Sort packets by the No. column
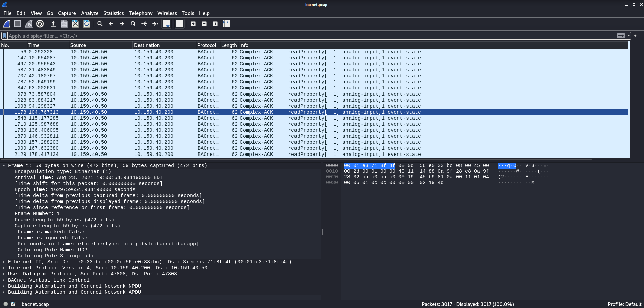644x308 pixels. click(13, 45)
